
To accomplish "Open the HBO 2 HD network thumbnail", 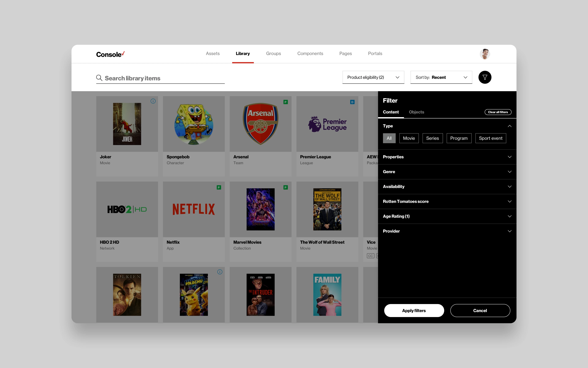I will coord(127,209).
